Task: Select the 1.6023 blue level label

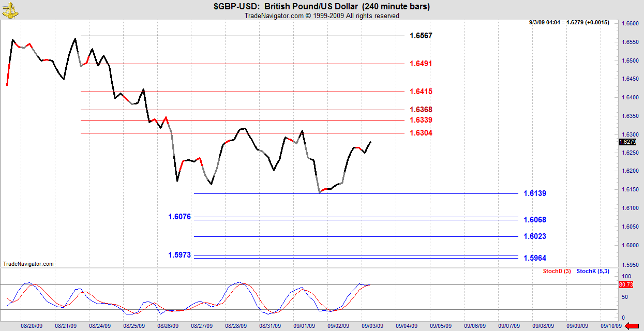Action: pos(534,236)
